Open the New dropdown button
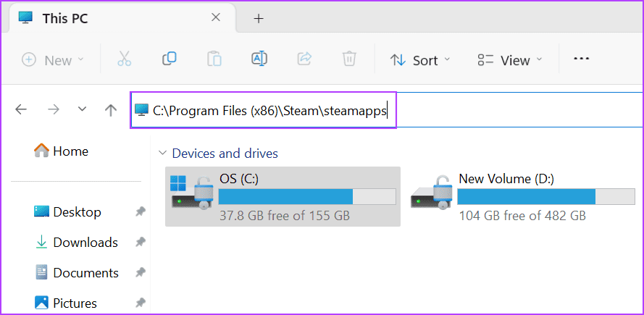 [53, 60]
